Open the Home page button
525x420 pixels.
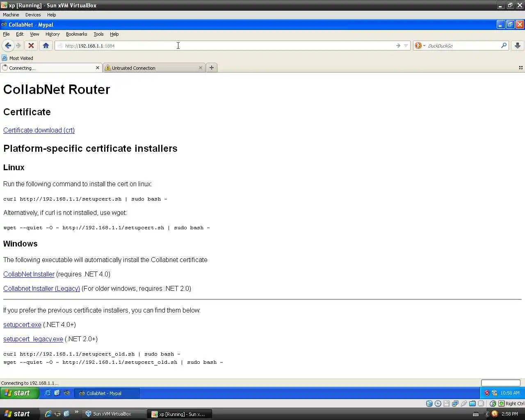point(46,46)
